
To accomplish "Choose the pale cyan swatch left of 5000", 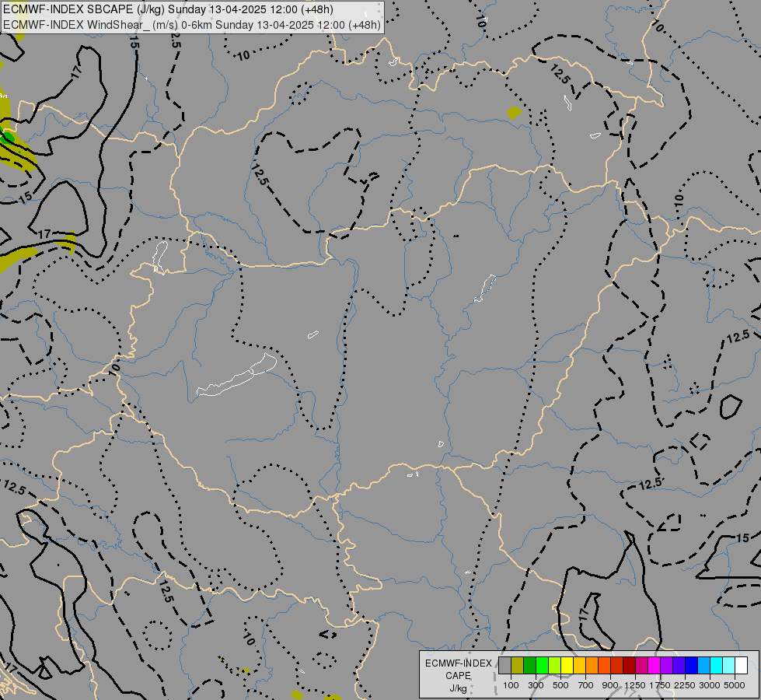I will pos(729,665).
